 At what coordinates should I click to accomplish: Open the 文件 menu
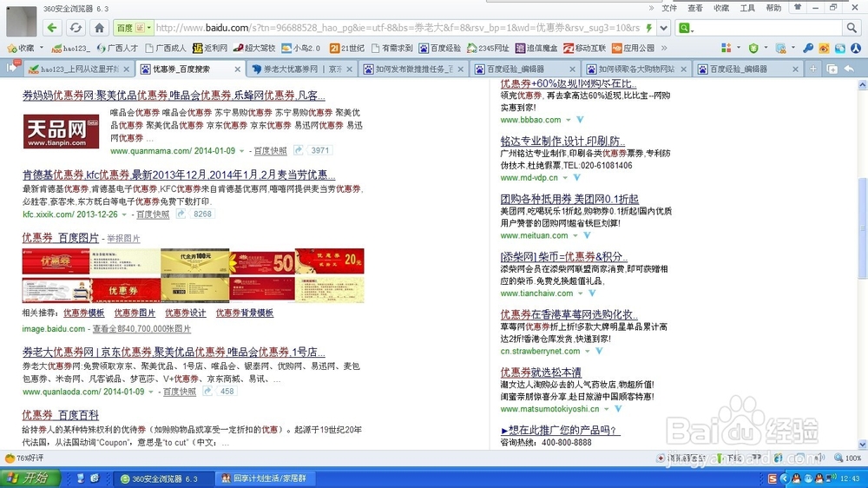pyautogui.click(x=669, y=8)
